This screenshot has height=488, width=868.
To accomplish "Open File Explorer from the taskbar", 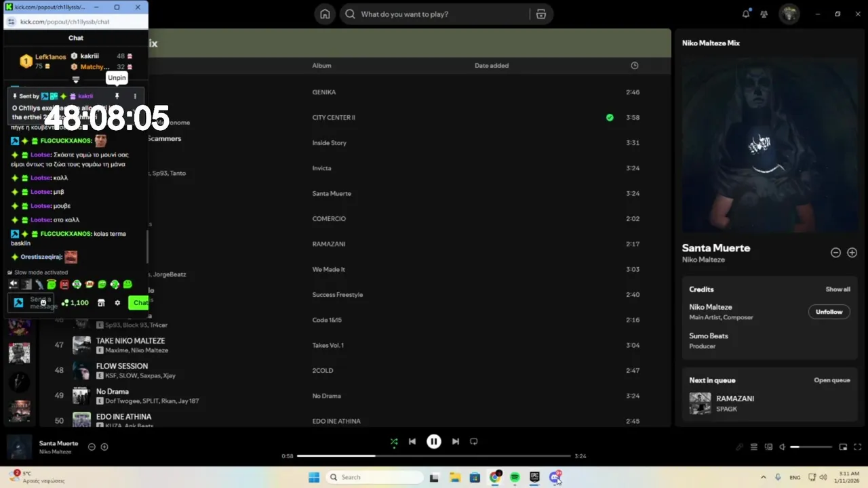I will coord(455,477).
